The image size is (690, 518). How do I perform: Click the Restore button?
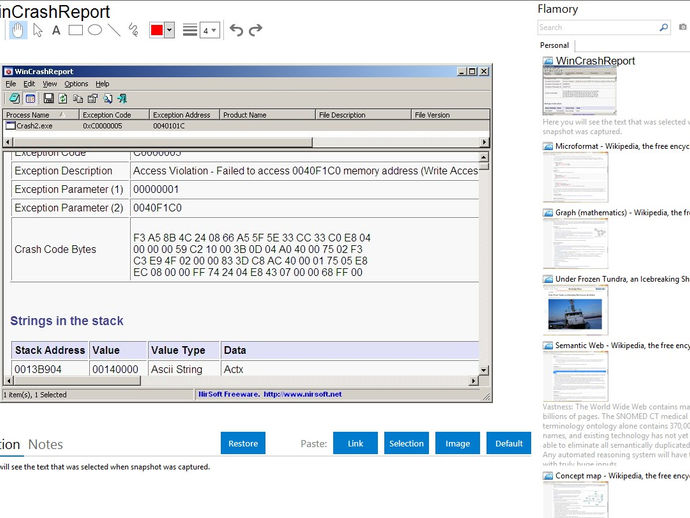tap(243, 443)
